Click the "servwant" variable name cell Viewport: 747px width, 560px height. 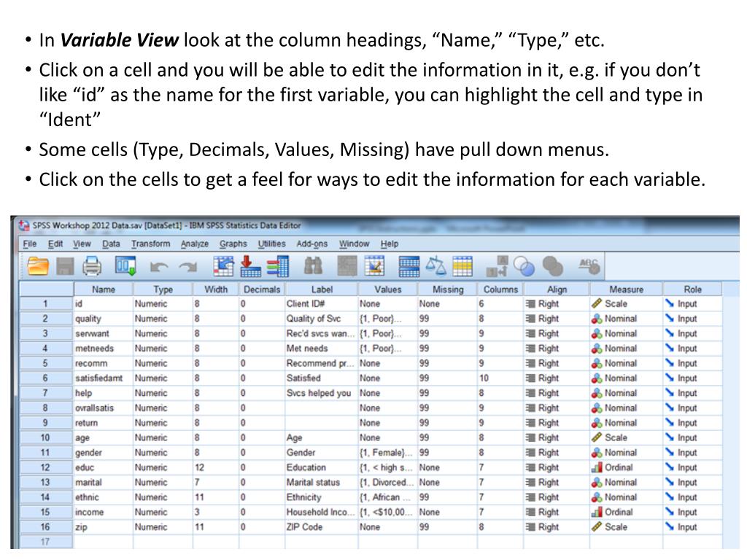[104, 333]
